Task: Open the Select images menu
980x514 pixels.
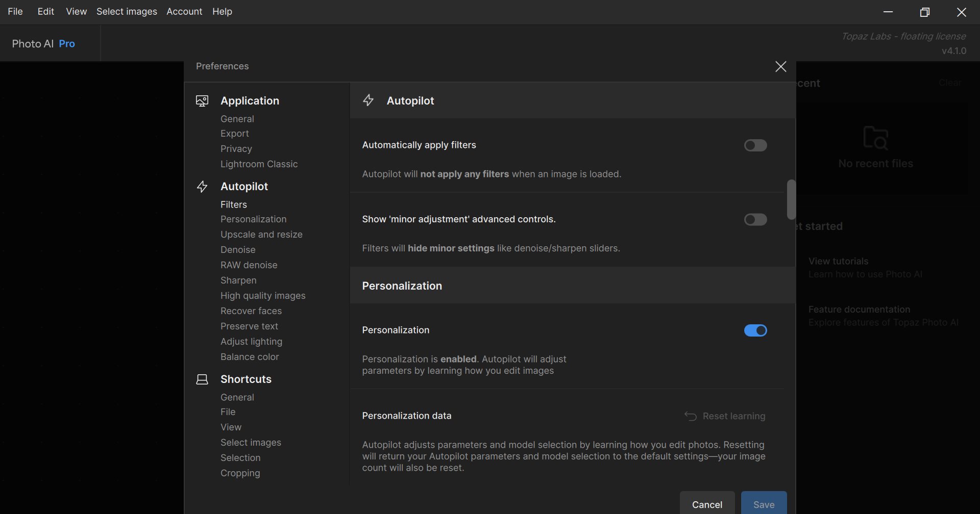Action: pyautogui.click(x=127, y=12)
